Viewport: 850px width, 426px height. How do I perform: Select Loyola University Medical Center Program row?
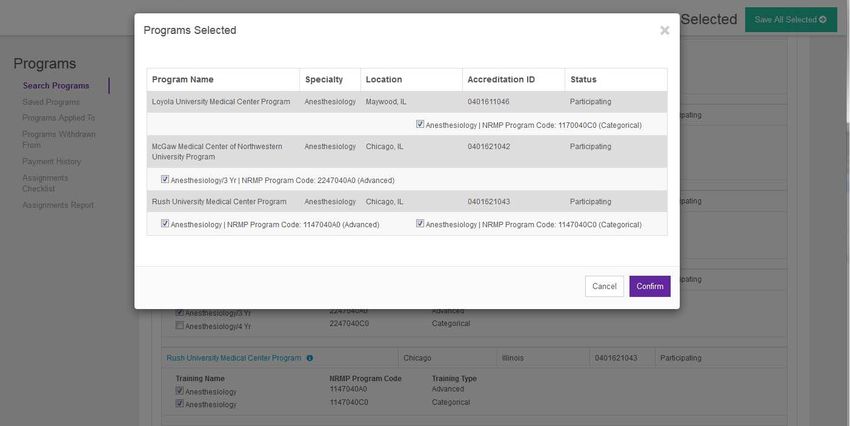tap(407, 102)
